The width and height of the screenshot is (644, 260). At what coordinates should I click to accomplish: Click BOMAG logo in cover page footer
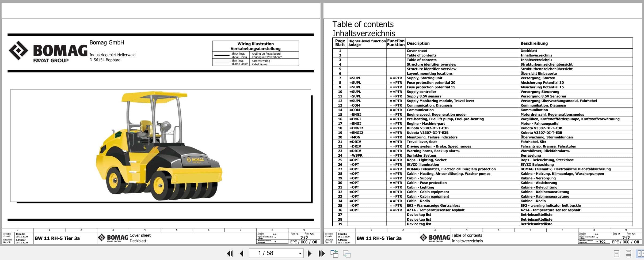tap(113, 238)
